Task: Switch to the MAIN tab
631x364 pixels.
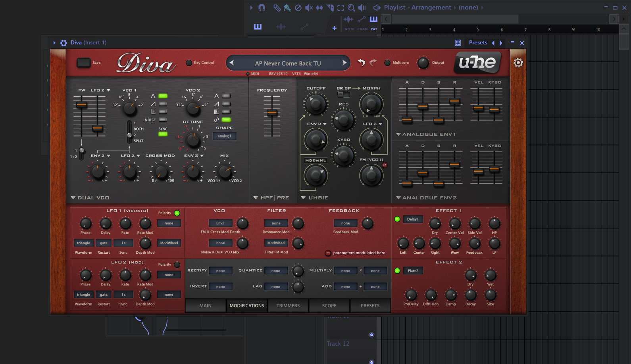Action: [206, 306]
